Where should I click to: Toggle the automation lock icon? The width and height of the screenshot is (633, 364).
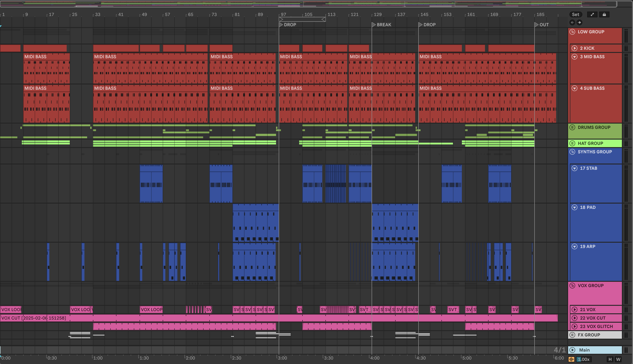pyautogui.click(x=604, y=14)
